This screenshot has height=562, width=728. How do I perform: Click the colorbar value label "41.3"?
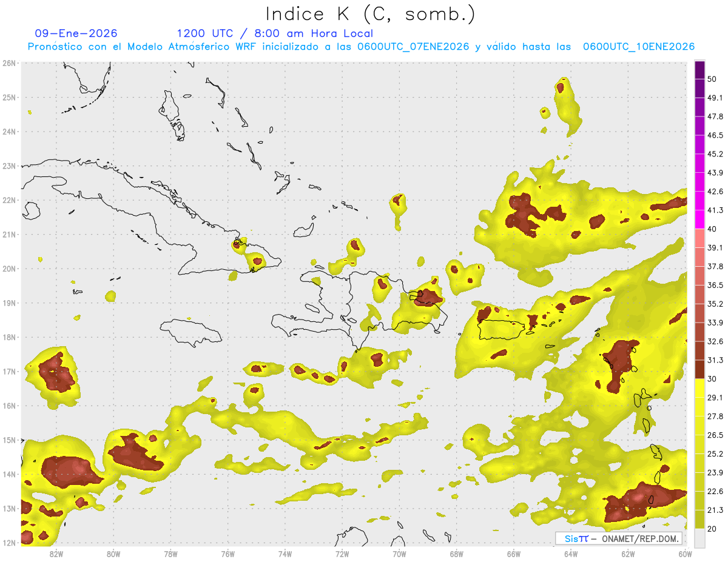[x=715, y=210]
